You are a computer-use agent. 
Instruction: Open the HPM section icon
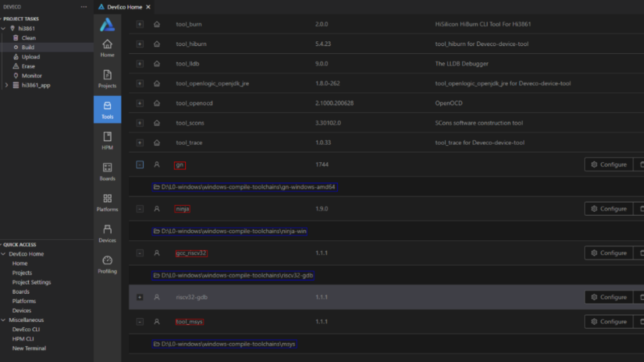[107, 141]
